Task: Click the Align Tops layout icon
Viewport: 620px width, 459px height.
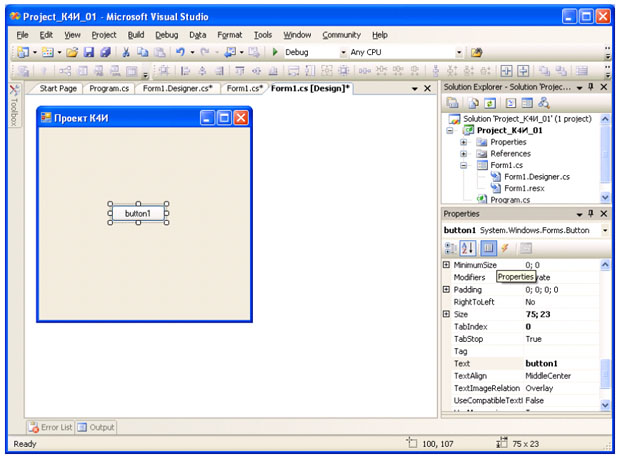Action: [240, 71]
